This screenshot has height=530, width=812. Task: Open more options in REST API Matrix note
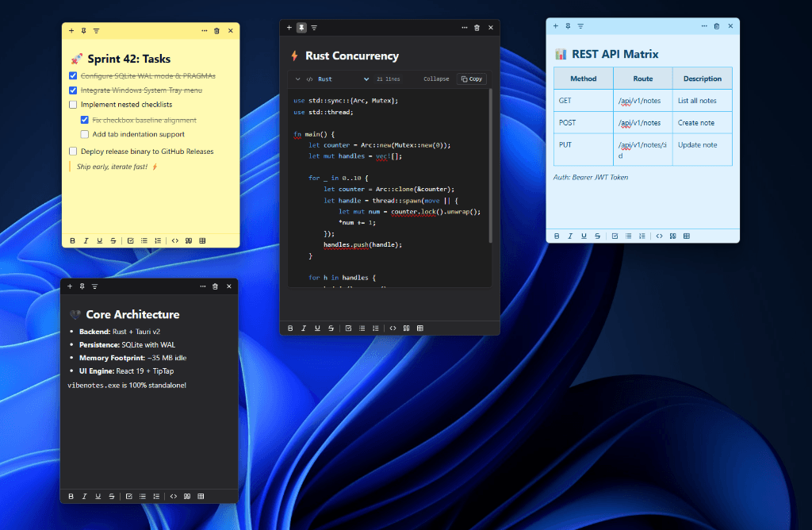[x=704, y=26]
